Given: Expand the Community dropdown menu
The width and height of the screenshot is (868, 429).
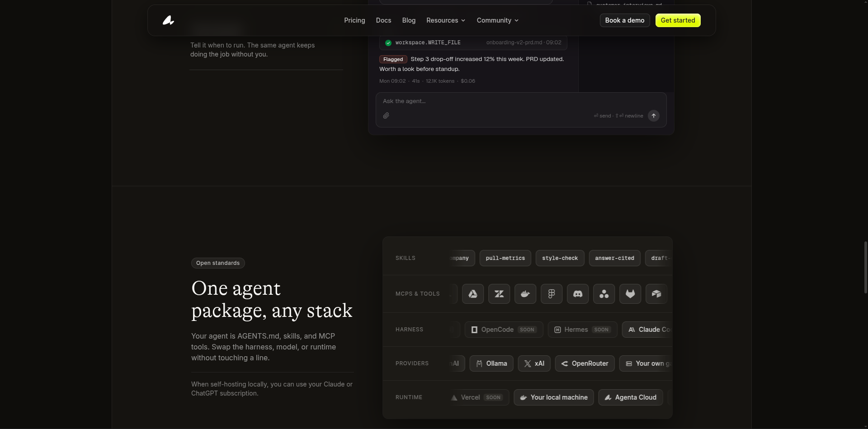Looking at the screenshot, I should [498, 20].
